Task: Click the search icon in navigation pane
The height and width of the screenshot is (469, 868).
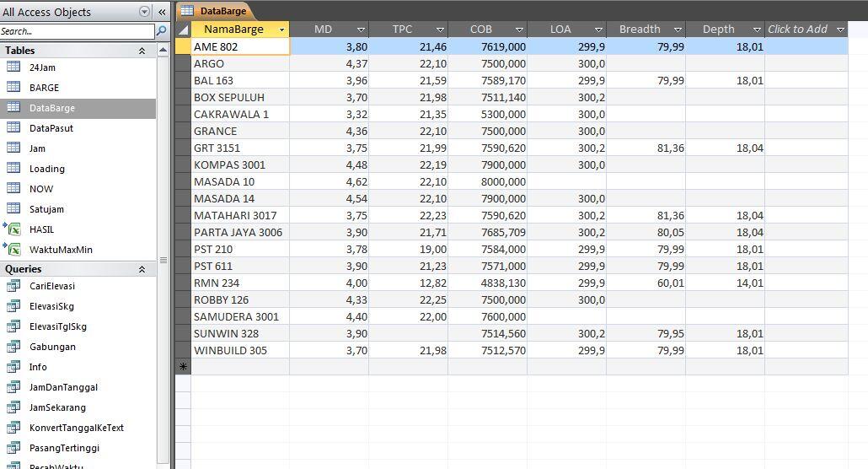Action: pos(162,31)
